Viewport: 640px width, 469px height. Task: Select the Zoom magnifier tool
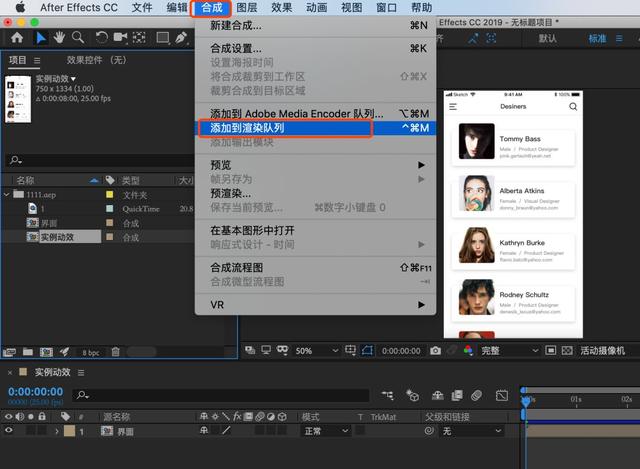(79, 38)
